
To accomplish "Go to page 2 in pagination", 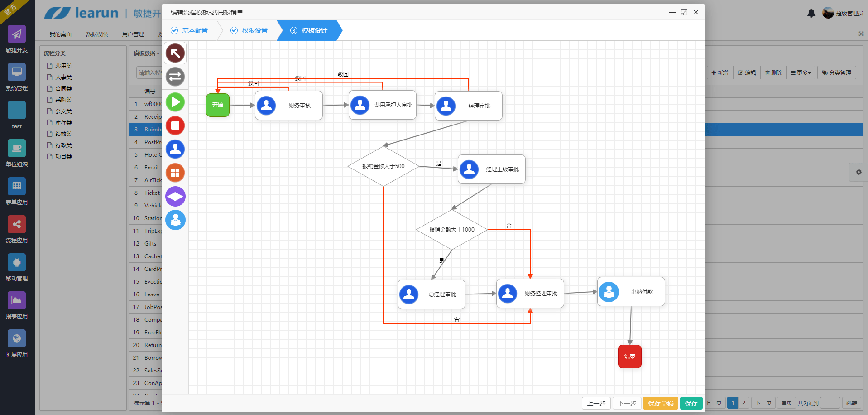I will [x=743, y=403].
